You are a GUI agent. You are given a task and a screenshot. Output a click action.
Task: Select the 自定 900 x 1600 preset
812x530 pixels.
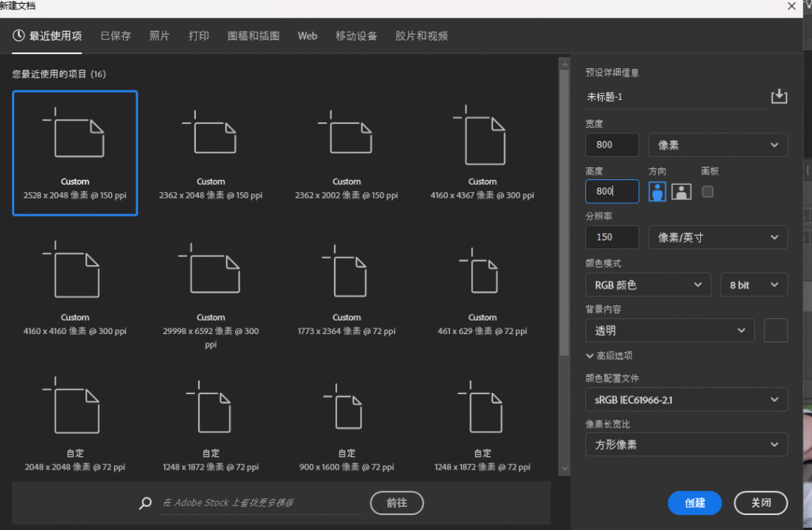(347, 424)
